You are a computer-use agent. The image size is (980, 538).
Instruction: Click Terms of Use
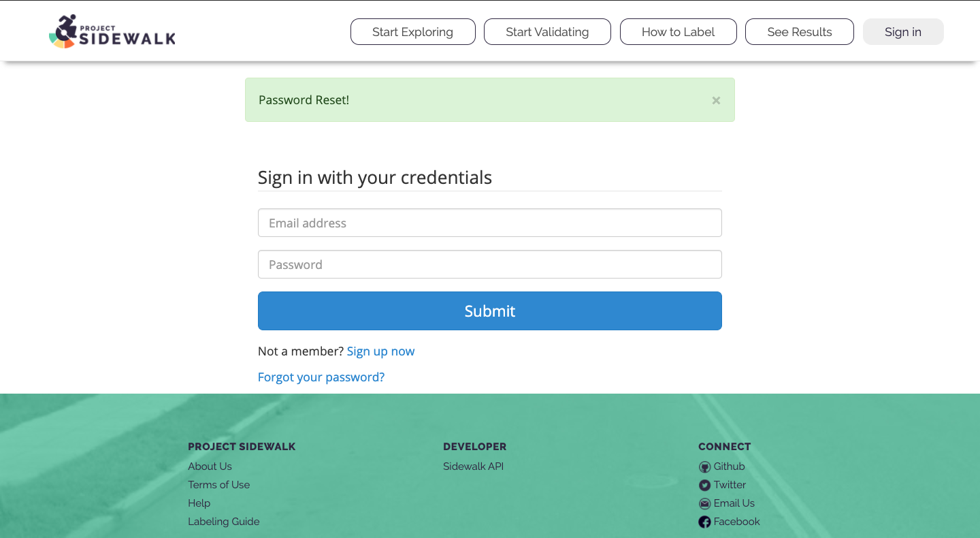(218, 485)
